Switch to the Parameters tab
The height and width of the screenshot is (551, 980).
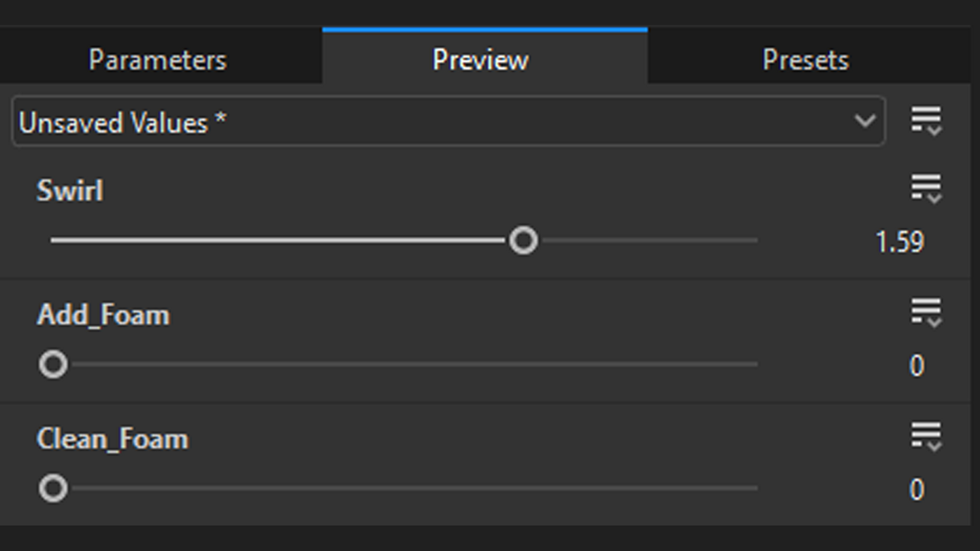[x=157, y=60]
